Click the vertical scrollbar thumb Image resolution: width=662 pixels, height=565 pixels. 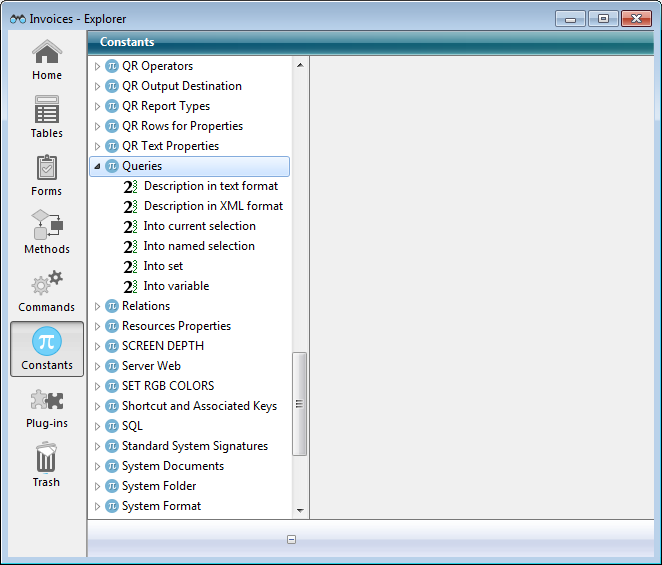click(x=299, y=403)
